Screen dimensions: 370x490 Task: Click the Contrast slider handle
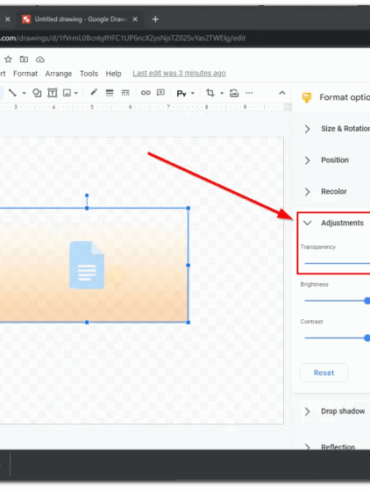point(367,338)
